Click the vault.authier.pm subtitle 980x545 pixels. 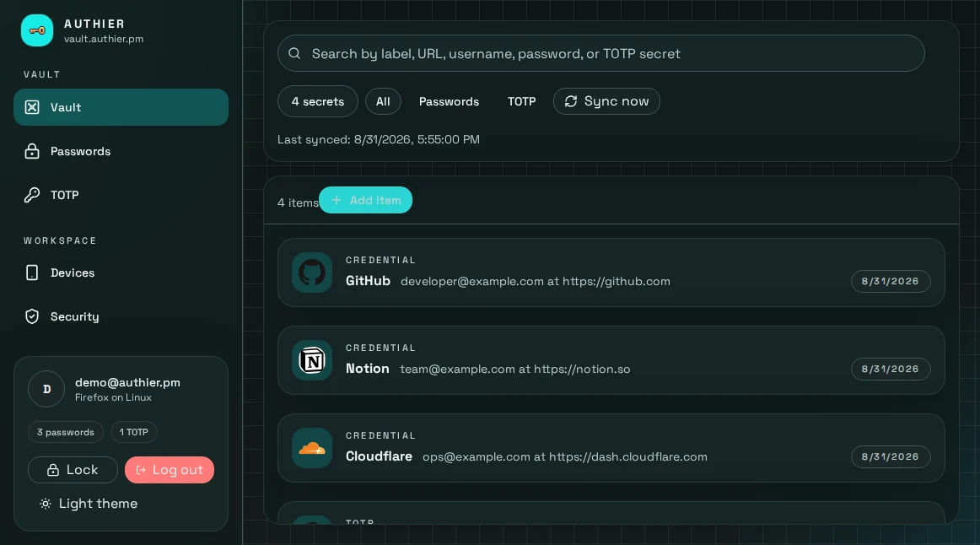[x=104, y=39]
